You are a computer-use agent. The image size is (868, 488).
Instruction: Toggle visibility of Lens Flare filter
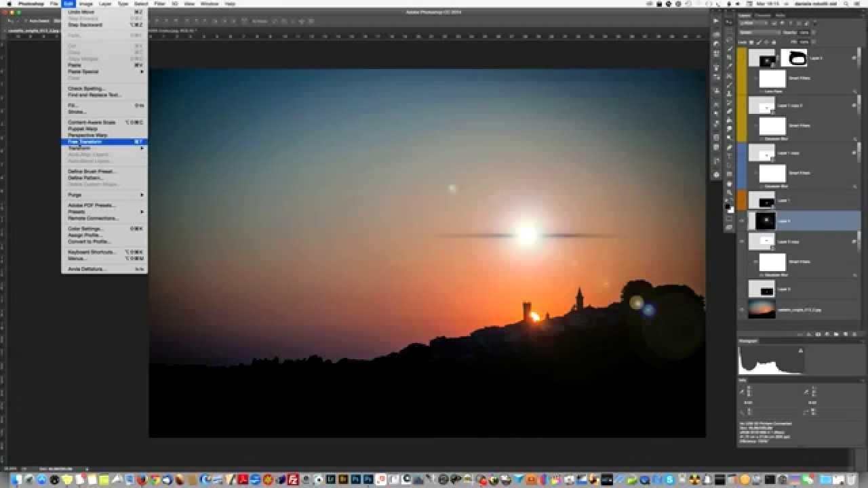(762, 91)
